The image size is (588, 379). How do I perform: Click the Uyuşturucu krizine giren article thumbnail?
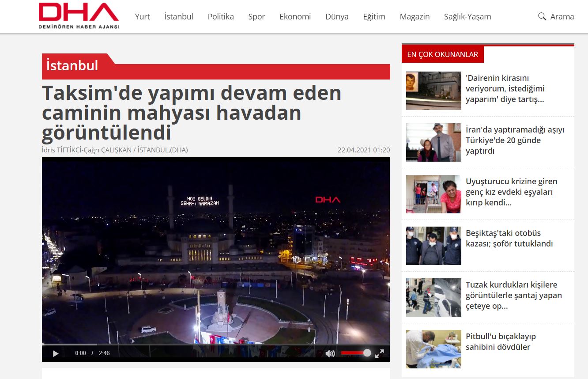pyautogui.click(x=433, y=194)
